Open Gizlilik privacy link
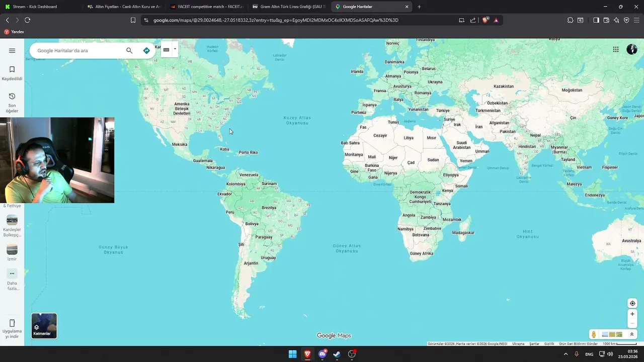The image size is (644, 362). point(549,344)
